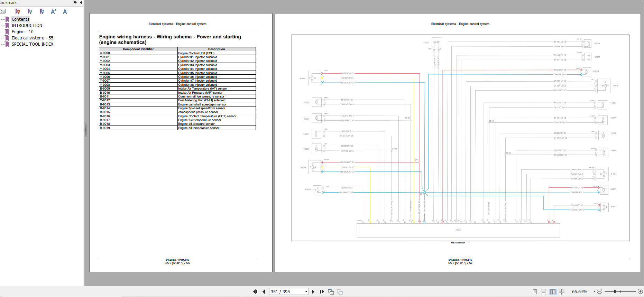Open the Electrical systems - 55 bookmark
The width and height of the screenshot is (644, 297).
pos(33,38)
